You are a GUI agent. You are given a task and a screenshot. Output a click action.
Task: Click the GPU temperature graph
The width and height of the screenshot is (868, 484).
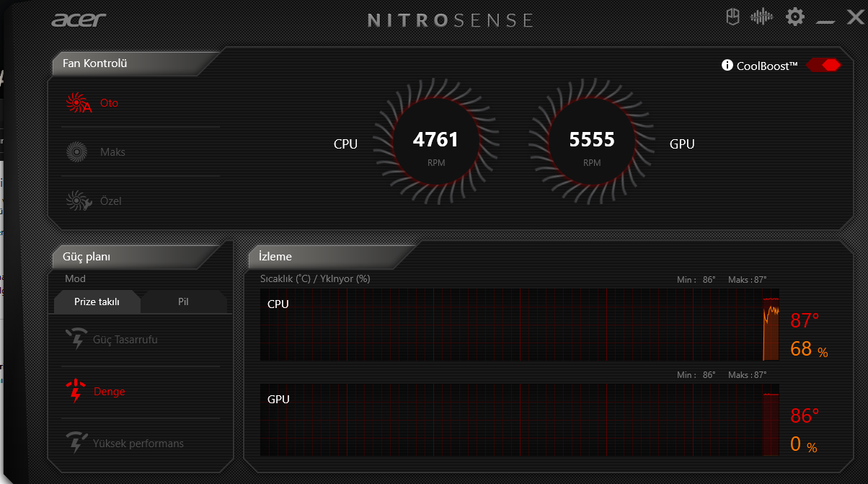521,420
